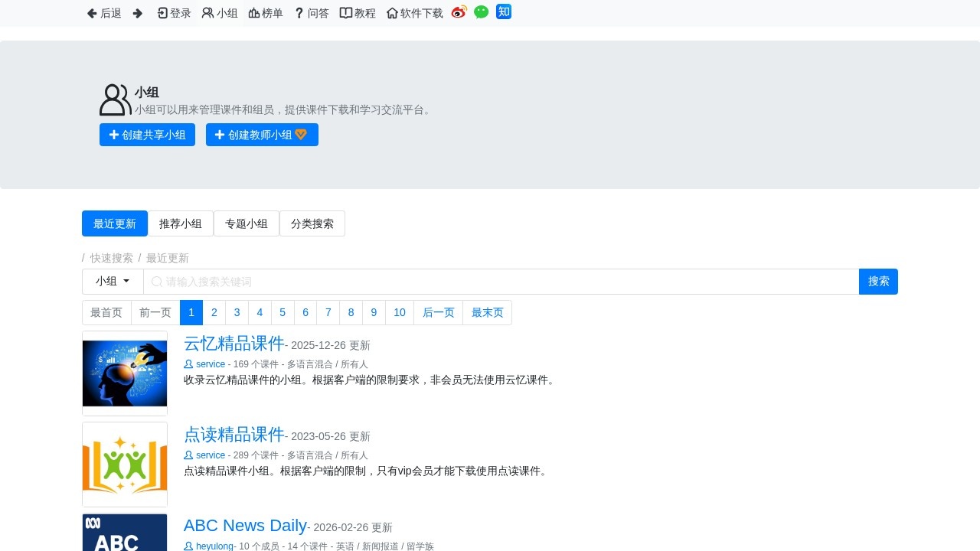Image resolution: width=980 pixels, height=551 pixels.
Task: Open the Zhihu icon link
Action: [x=504, y=11]
